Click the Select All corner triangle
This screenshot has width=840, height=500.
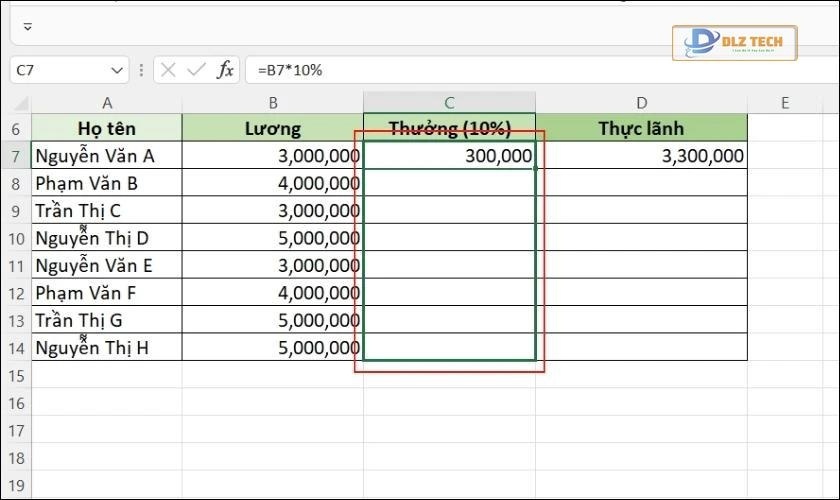coord(20,103)
